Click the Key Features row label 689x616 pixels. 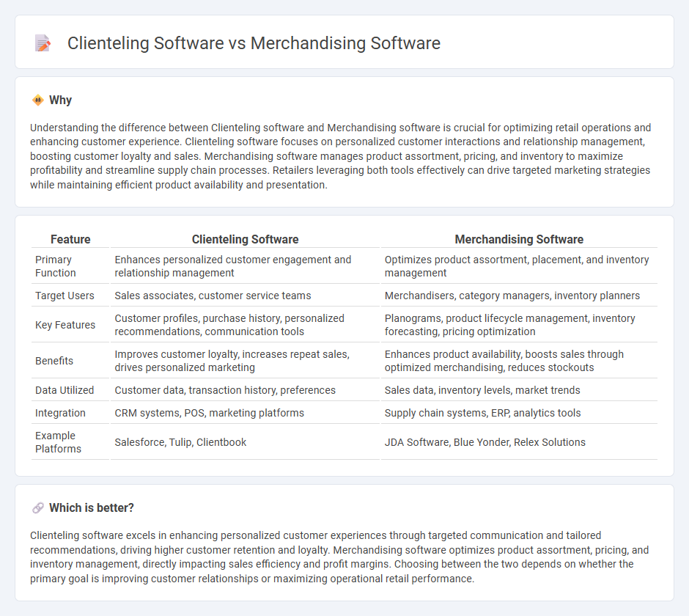(65, 325)
